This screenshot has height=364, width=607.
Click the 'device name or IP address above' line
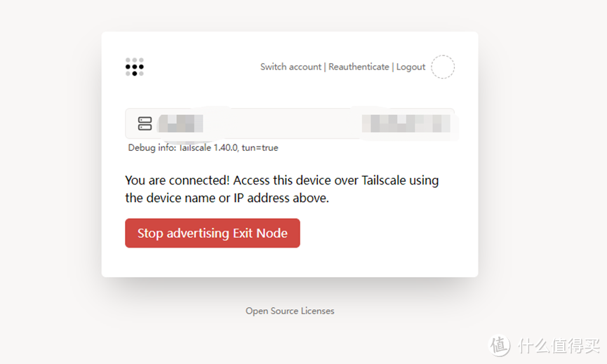(x=227, y=198)
